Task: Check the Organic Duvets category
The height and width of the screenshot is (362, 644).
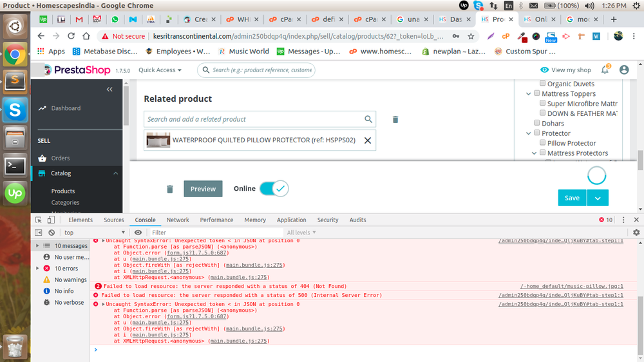Action: click(x=542, y=83)
